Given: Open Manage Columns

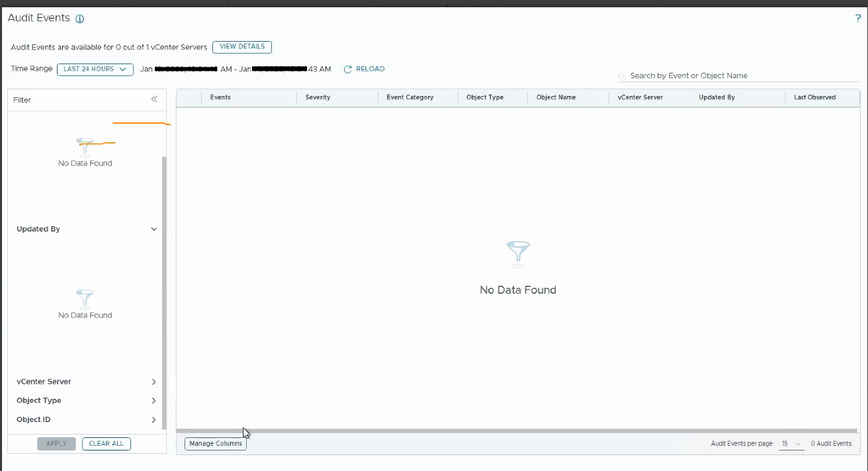Looking at the screenshot, I should tap(216, 444).
